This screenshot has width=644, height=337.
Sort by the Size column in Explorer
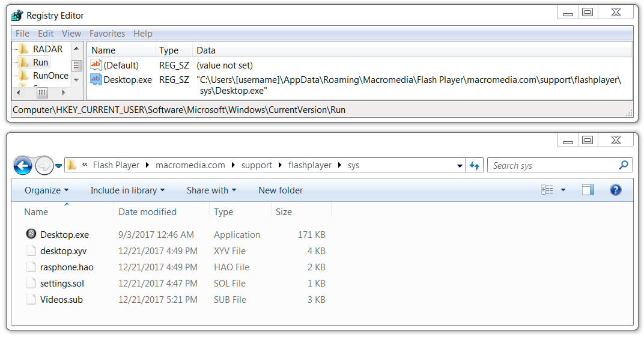click(284, 212)
